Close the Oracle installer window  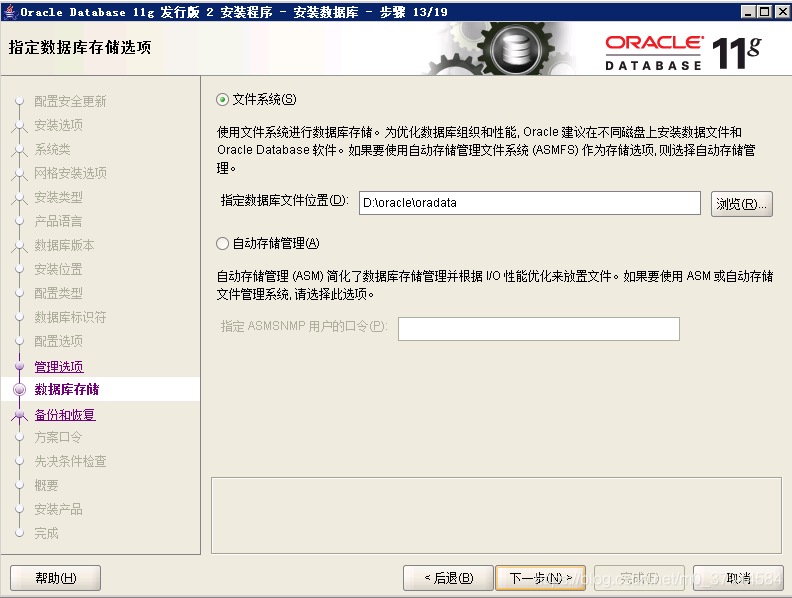(x=782, y=11)
